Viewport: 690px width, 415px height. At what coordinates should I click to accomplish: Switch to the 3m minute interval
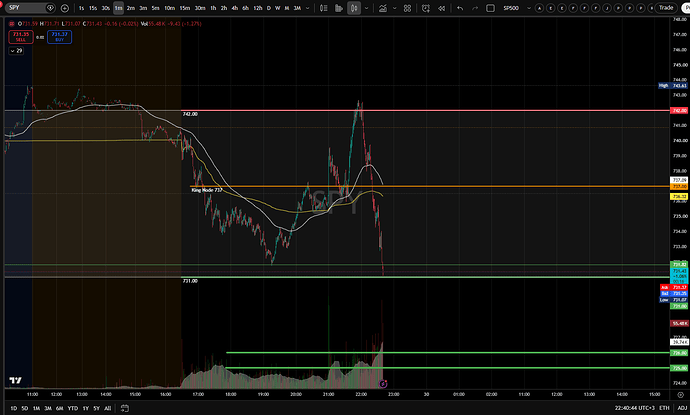pos(143,8)
